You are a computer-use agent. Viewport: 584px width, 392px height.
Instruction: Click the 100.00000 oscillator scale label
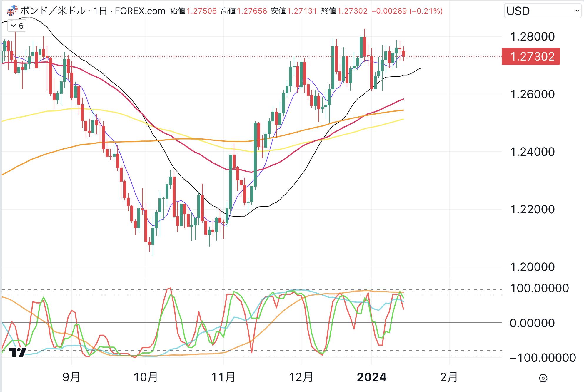coord(539,288)
